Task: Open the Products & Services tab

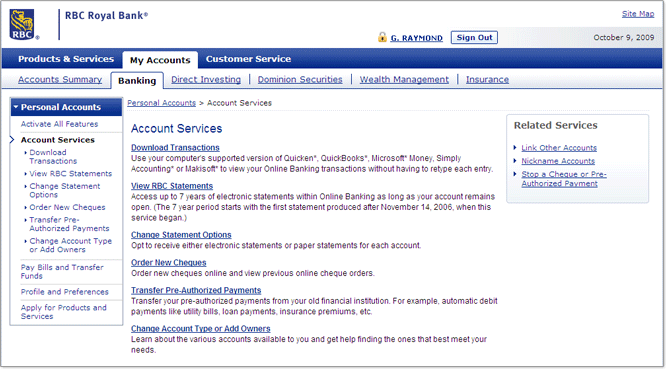Action: click(x=66, y=59)
